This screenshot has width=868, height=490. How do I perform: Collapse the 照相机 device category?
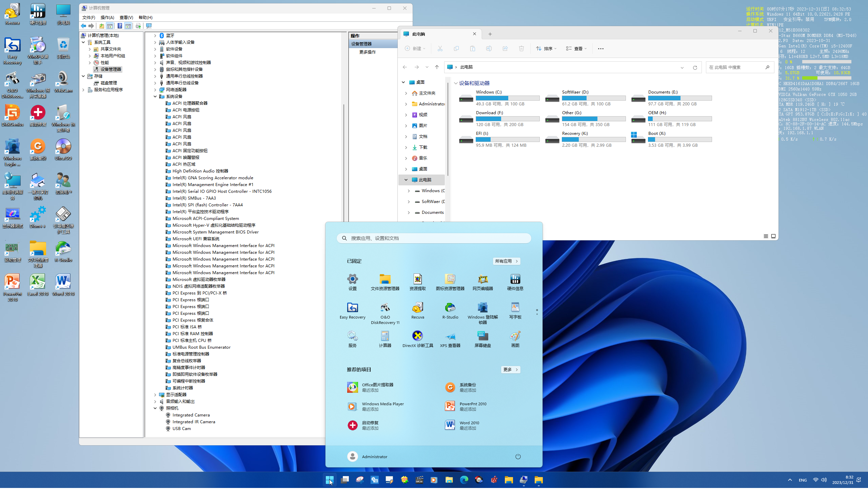(x=155, y=408)
